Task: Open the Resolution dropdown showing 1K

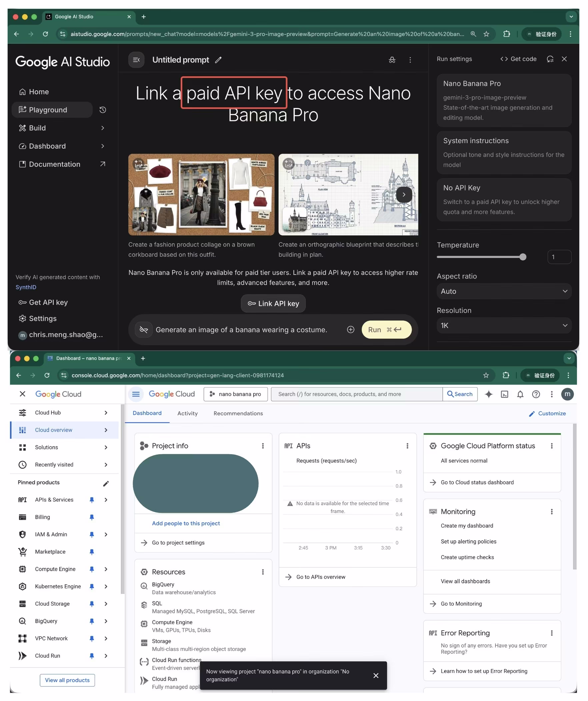Action: point(504,325)
